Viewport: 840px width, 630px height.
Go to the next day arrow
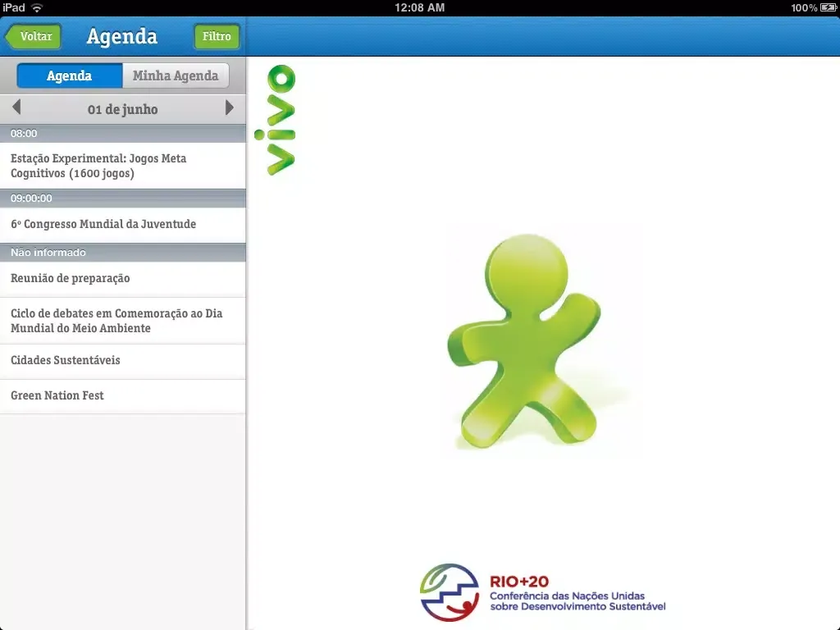230,107
